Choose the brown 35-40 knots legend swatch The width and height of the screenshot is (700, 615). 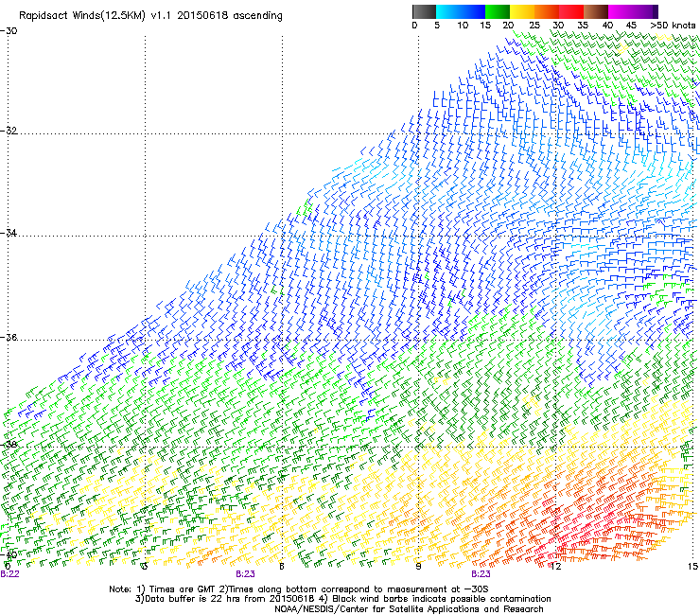[596, 11]
